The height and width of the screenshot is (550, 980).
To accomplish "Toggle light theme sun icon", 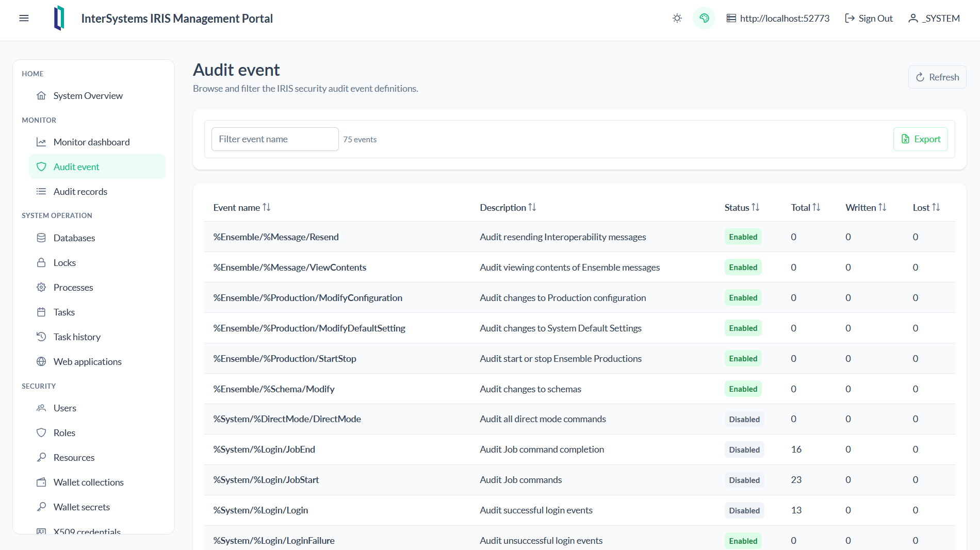I will (677, 19).
